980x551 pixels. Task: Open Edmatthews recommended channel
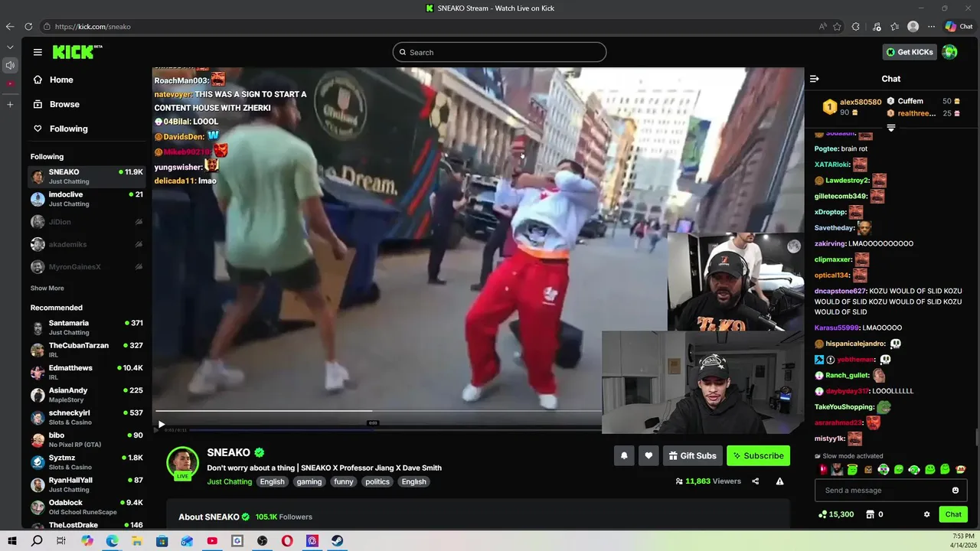coord(87,372)
